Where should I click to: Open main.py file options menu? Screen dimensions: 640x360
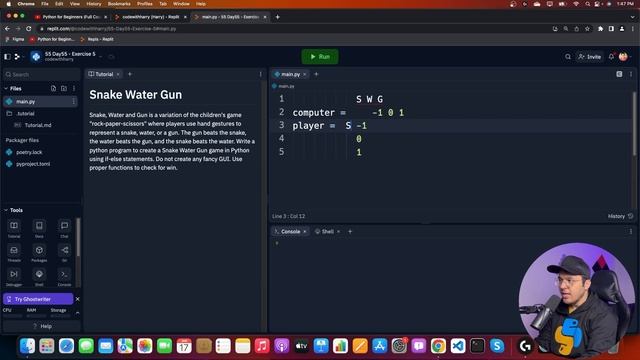[74, 101]
